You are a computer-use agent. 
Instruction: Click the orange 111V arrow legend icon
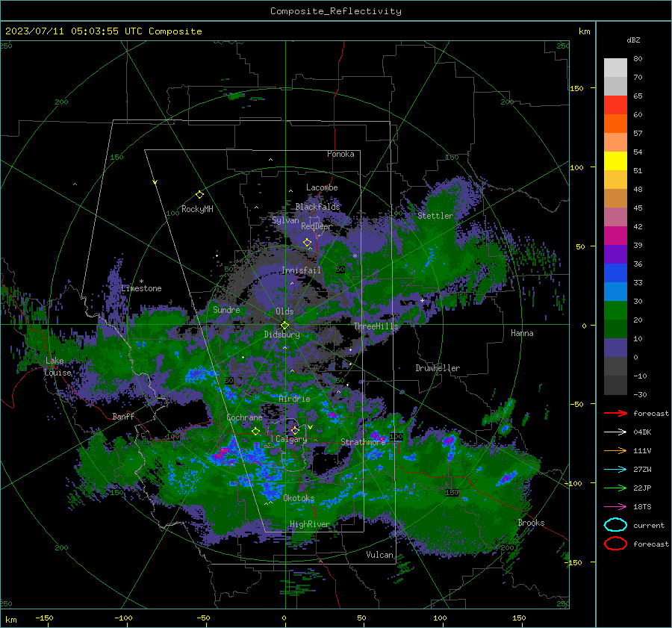coord(615,450)
